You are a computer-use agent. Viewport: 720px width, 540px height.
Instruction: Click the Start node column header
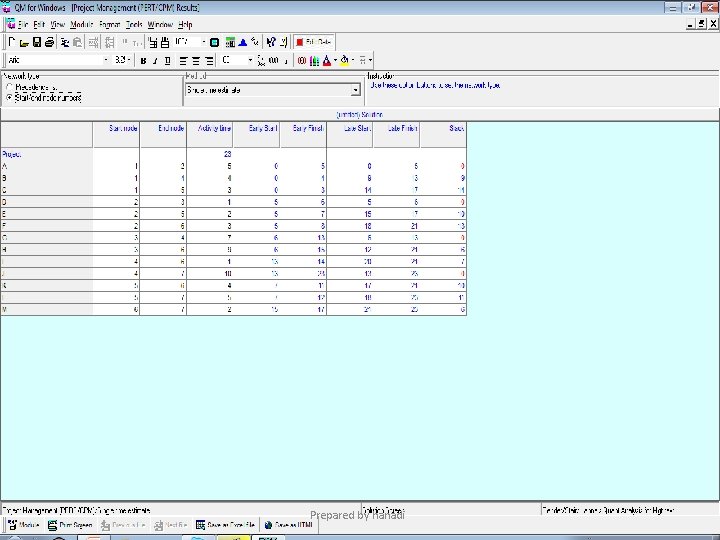(117, 135)
